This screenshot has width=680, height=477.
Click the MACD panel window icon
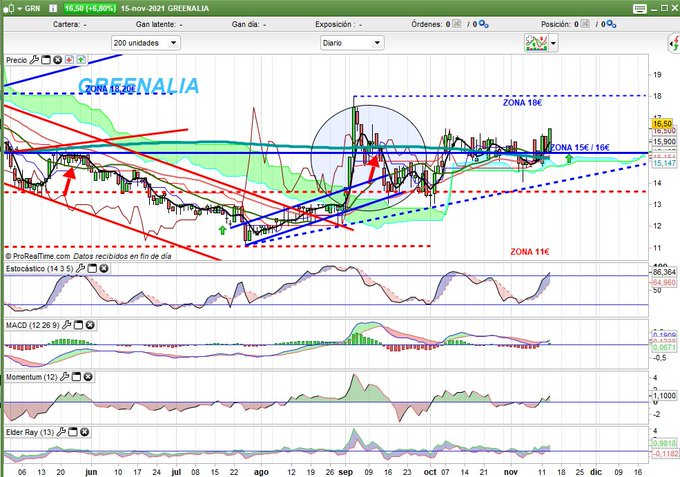(78, 325)
